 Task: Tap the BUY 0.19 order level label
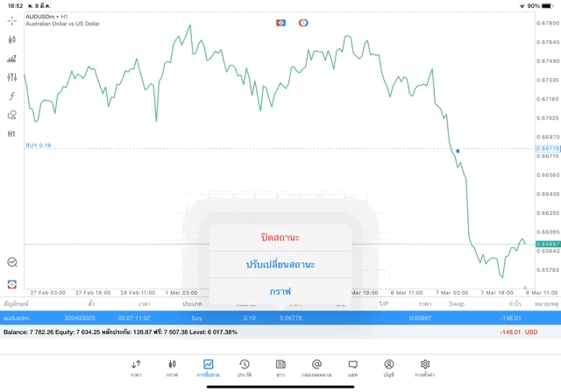(39, 146)
